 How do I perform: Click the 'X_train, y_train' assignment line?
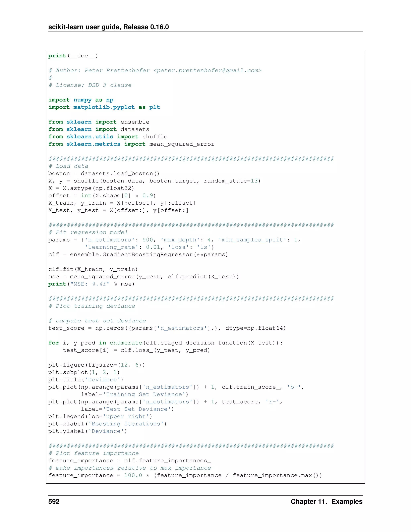pos(122,203)
